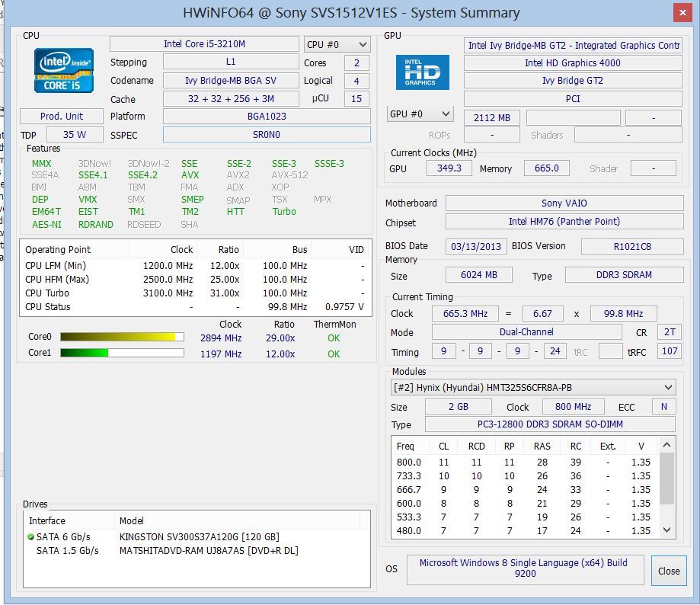Image resolution: width=700 pixels, height=605 pixels.
Task: Select the MATSHITA DVD-RAM drive entry
Action: [x=208, y=550]
